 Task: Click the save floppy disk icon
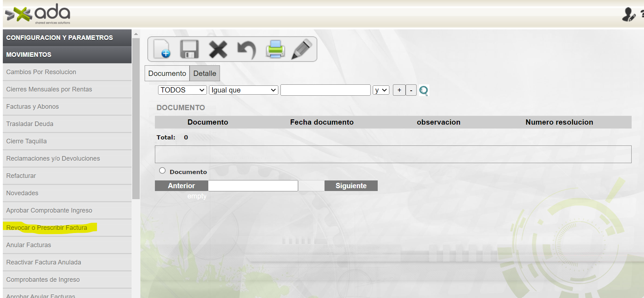click(190, 49)
